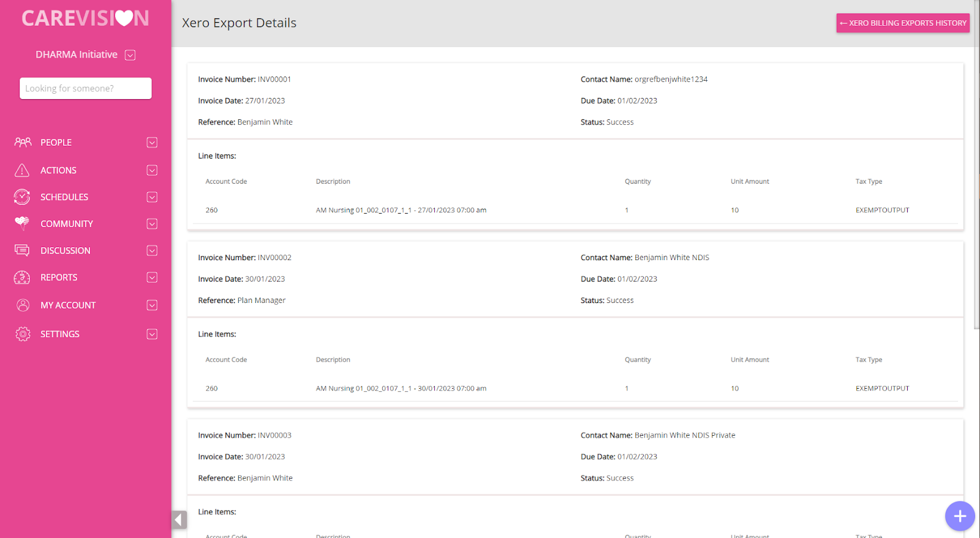Click contact name orgrefbenjwhite1234

tap(671, 80)
